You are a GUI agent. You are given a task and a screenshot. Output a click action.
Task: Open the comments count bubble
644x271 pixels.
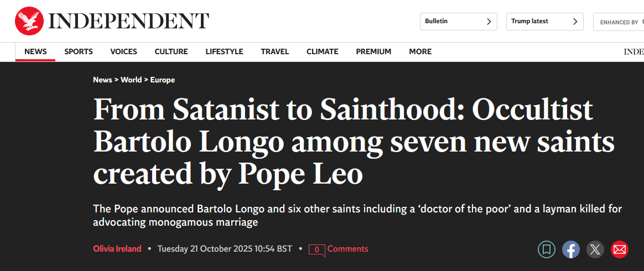[316, 249]
